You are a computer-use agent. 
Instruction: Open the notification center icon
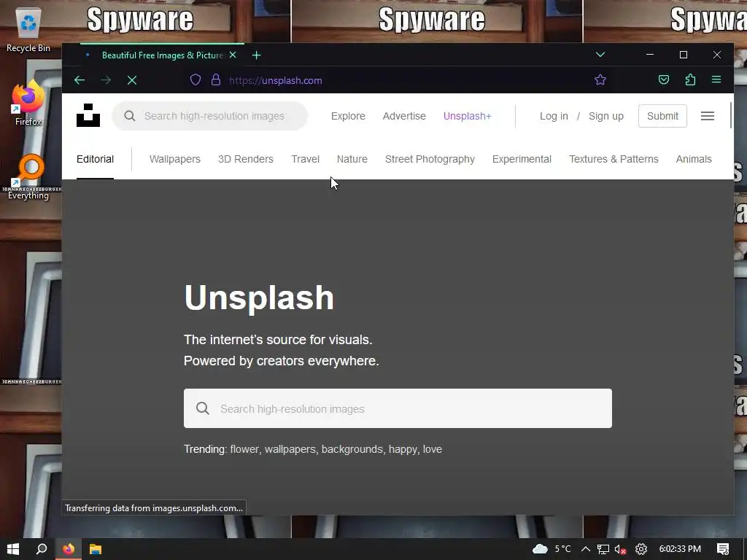coord(723,549)
